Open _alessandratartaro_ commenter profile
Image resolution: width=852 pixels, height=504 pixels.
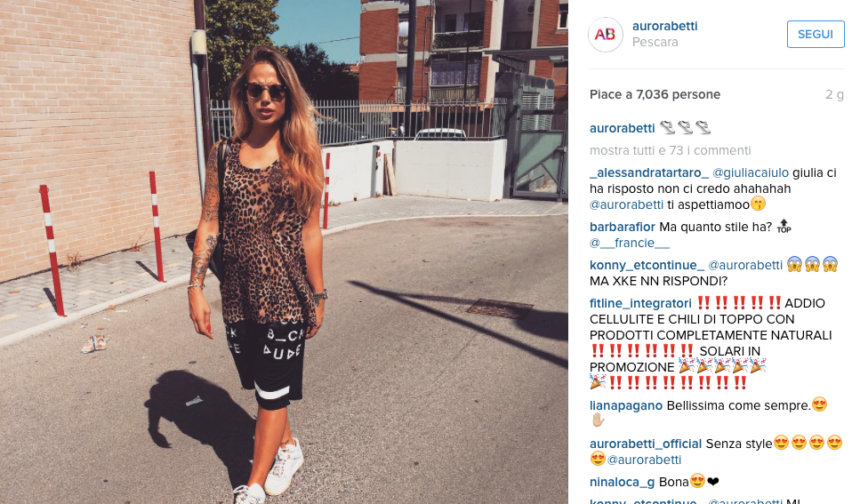coord(648,172)
